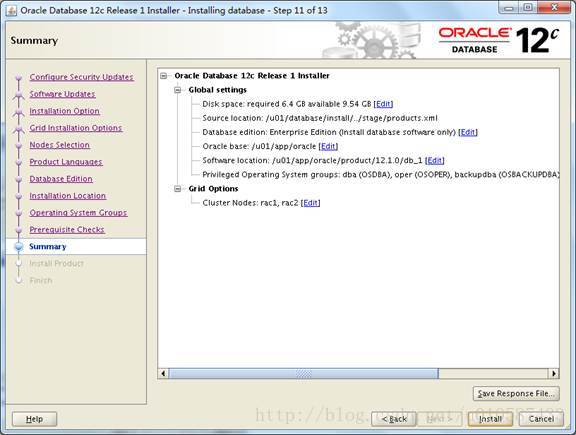Click the Global settings heading text

217,90
